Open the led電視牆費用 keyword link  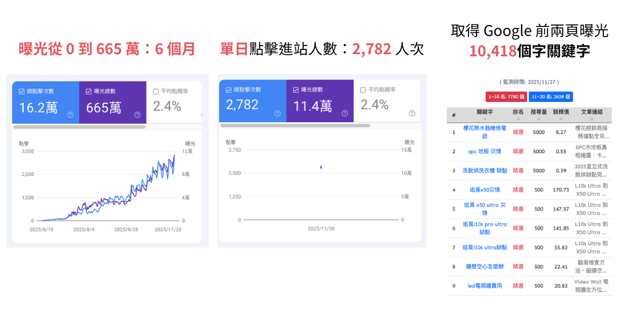click(485, 286)
